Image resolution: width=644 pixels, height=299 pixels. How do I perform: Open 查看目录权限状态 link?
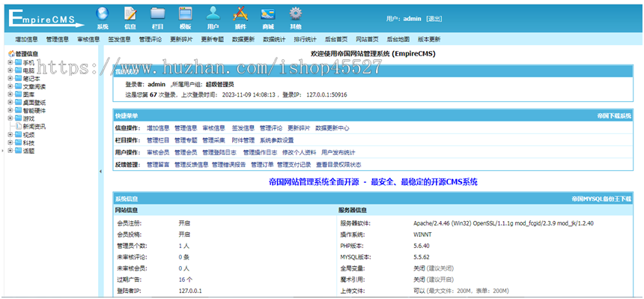click(338, 165)
